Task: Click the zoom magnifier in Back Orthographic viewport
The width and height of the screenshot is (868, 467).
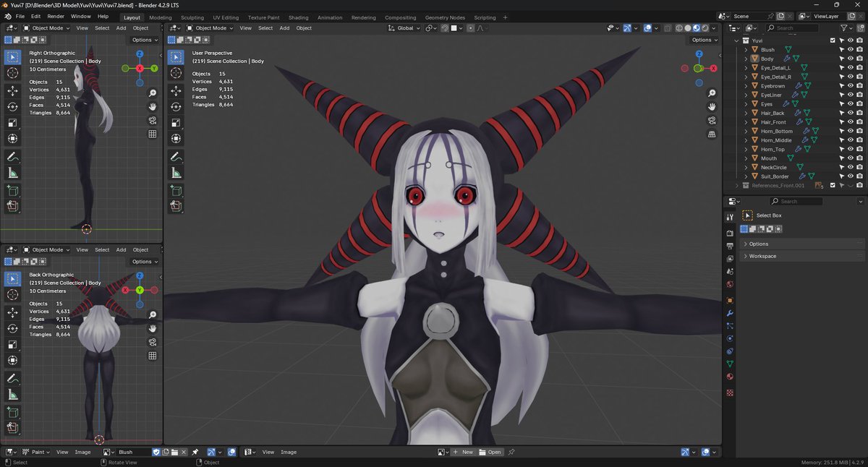Action: [x=153, y=315]
